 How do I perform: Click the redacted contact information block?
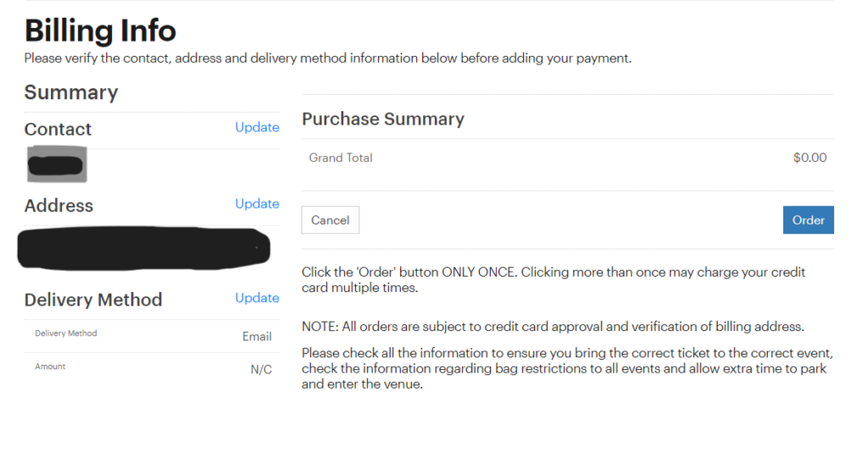[x=56, y=164]
